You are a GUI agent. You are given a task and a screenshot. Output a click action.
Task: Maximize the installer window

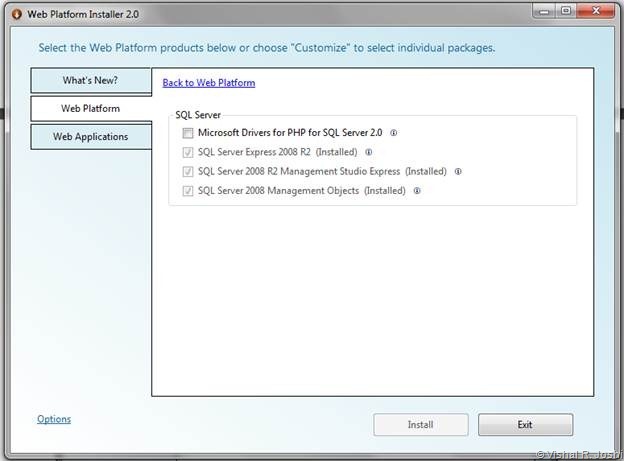pos(566,11)
